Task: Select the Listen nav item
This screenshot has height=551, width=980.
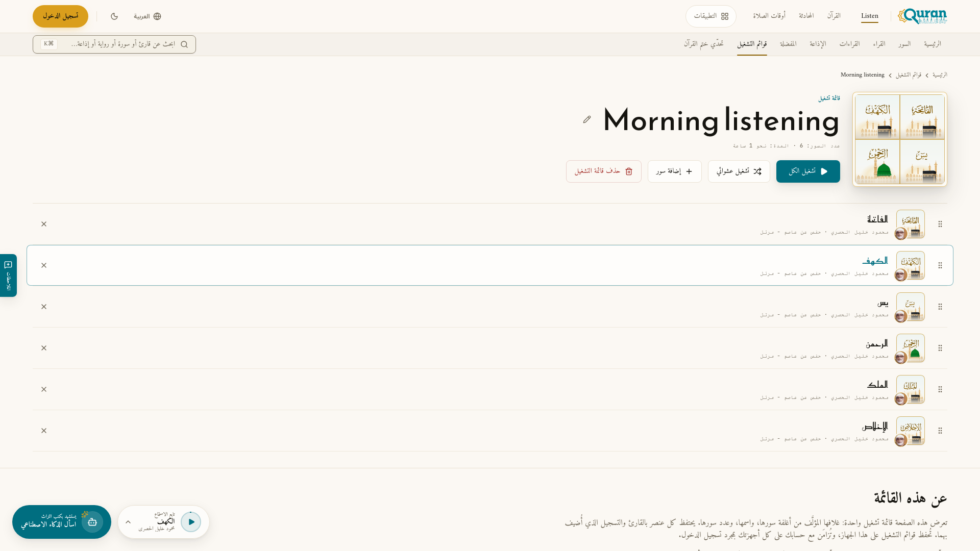Action: pyautogui.click(x=870, y=16)
